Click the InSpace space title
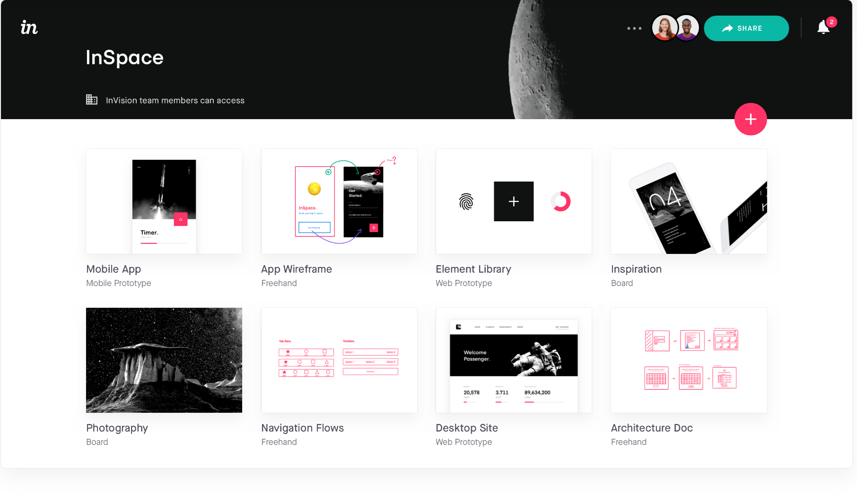Image resolution: width=857 pixels, height=504 pixels. tap(125, 58)
